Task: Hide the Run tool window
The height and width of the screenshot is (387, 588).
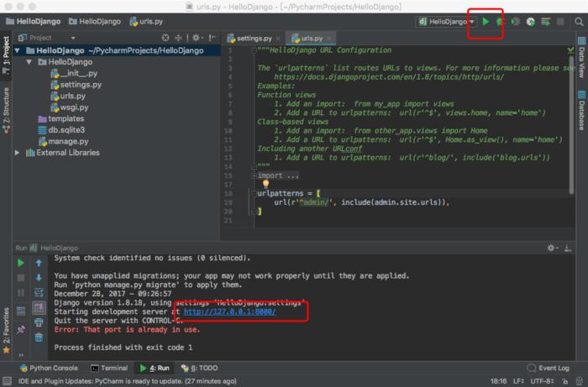Action: point(568,248)
